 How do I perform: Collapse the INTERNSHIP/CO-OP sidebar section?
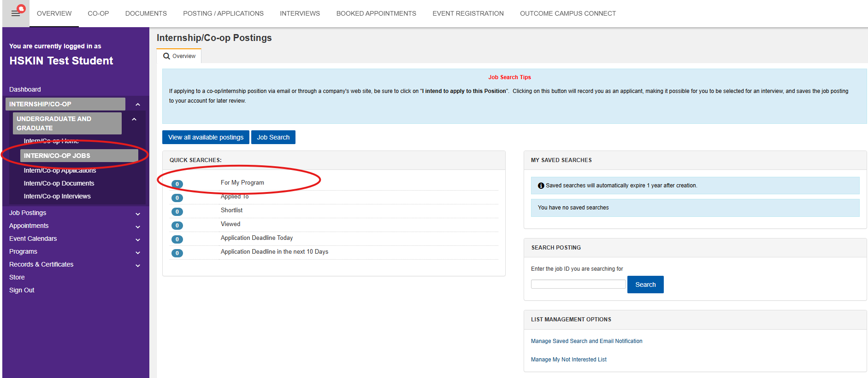[137, 105]
